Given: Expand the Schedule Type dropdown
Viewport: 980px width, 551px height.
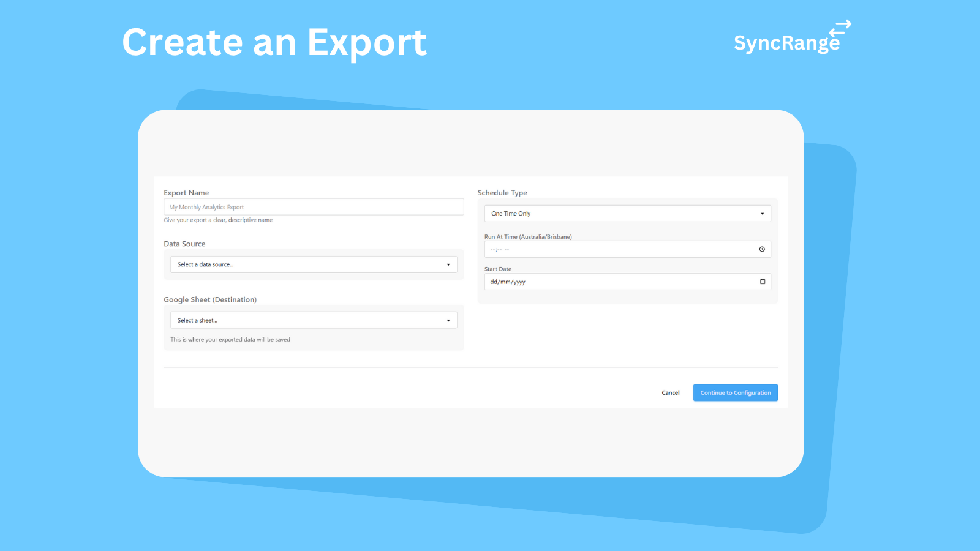Looking at the screenshot, I should pos(627,213).
